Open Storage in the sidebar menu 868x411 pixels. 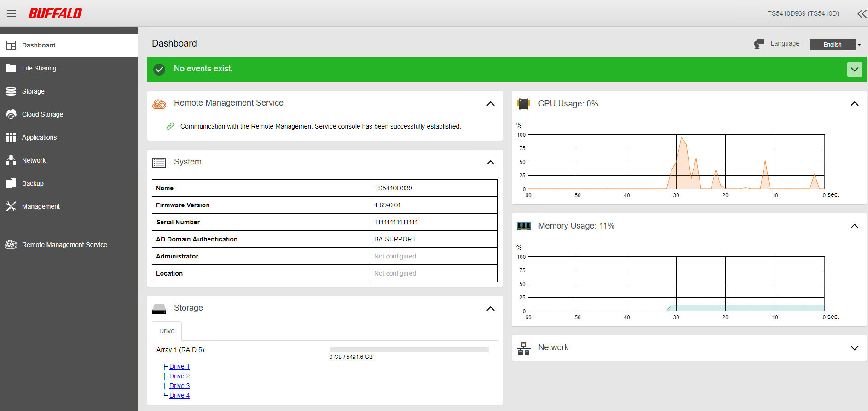[x=33, y=91]
